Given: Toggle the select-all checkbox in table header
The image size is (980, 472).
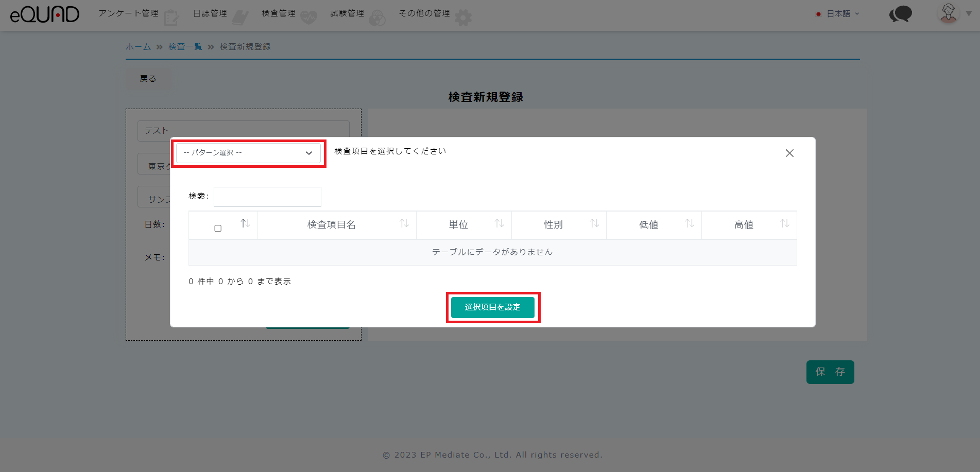Looking at the screenshot, I should click(218, 228).
